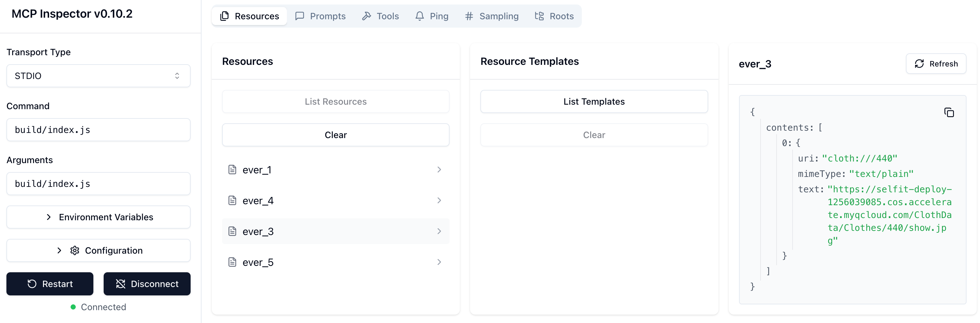Viewport: 980px width, 323px height.
Task: Expand the Environment Variables section
Action: click(98, 217)
